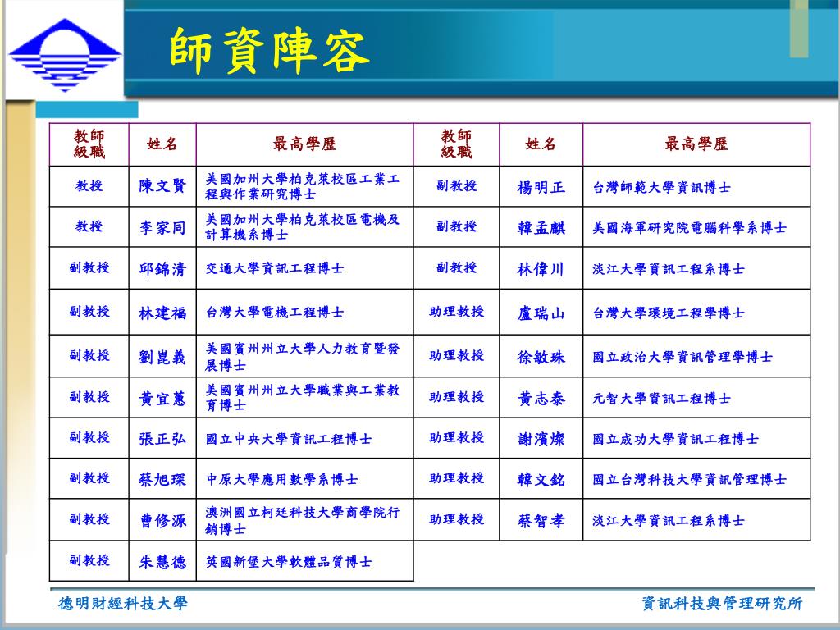Image resolution: width=840 pixels, height=630 pixels.
Task: Select the name 劉崑義
Action: click(162, 356)
